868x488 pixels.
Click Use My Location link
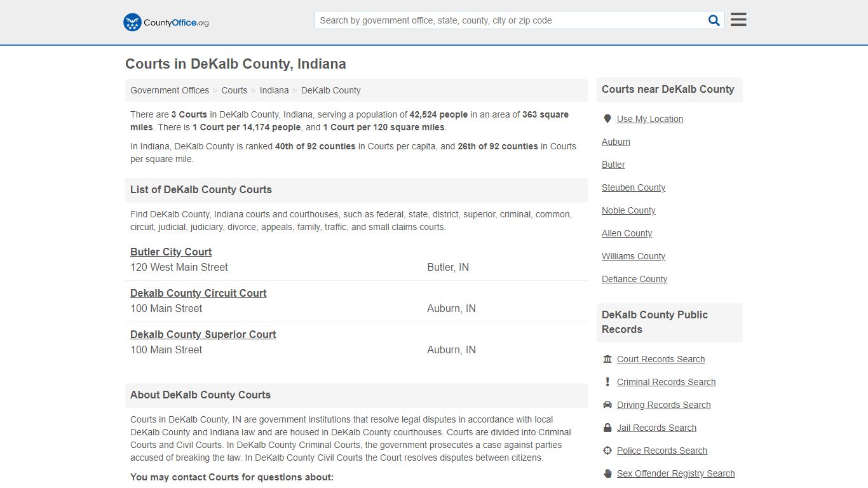(650, 119)
